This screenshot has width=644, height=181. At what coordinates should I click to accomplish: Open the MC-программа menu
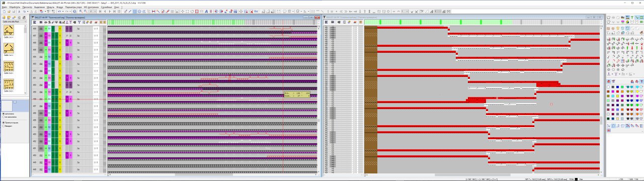coord(91,8)
